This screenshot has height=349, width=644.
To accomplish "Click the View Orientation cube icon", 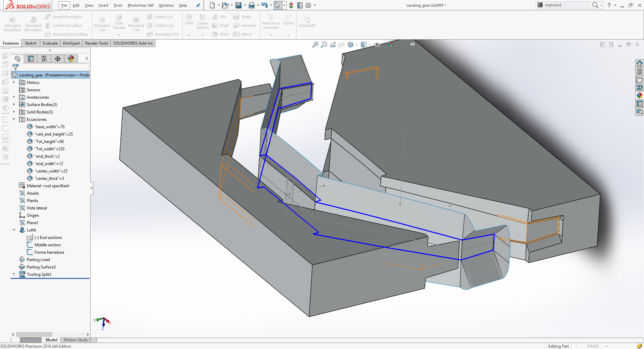I will click(351, 45).
